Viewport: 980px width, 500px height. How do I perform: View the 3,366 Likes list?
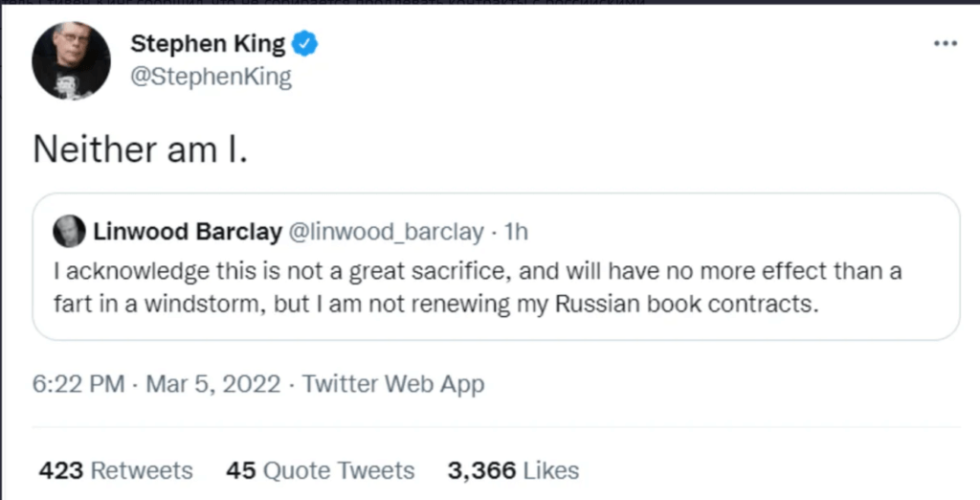513,471
